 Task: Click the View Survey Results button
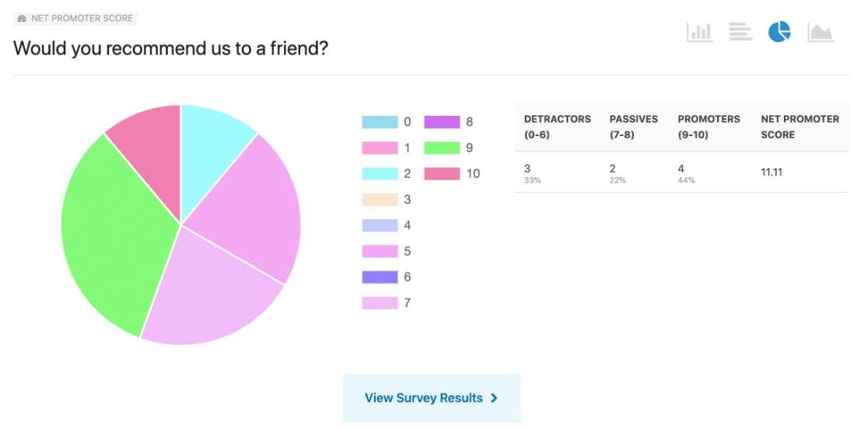click(x=432, y=398)
